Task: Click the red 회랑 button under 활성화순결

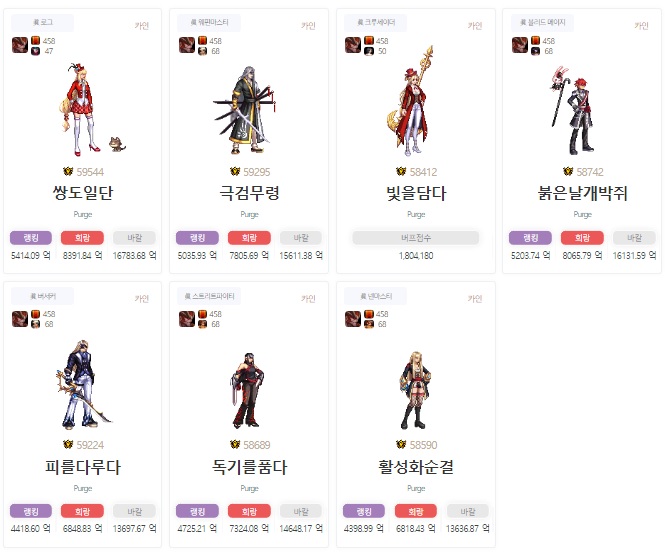Action: (416, 511)
